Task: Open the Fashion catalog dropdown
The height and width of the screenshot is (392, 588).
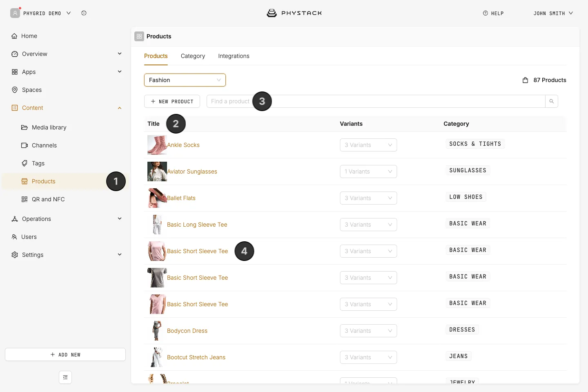Action: click(185, 80)
